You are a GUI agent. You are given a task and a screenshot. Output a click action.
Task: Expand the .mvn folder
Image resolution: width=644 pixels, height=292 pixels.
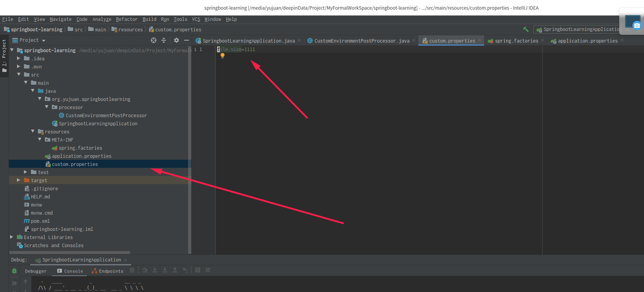click(18, 67)
